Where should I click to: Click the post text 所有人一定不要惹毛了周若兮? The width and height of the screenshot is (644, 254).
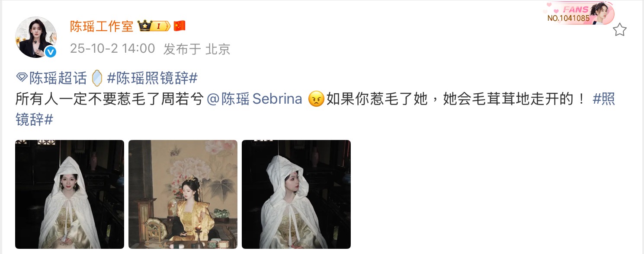(x=109, y=99)
